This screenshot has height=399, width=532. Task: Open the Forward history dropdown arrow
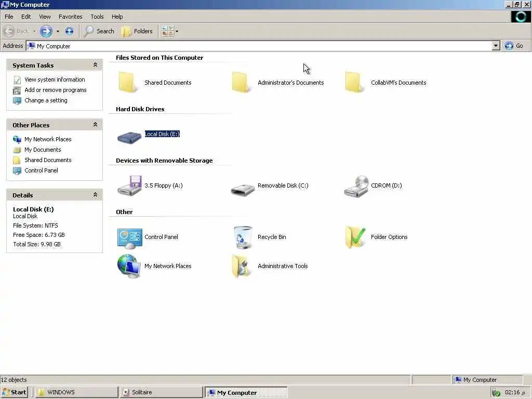[x=58, y=32]
